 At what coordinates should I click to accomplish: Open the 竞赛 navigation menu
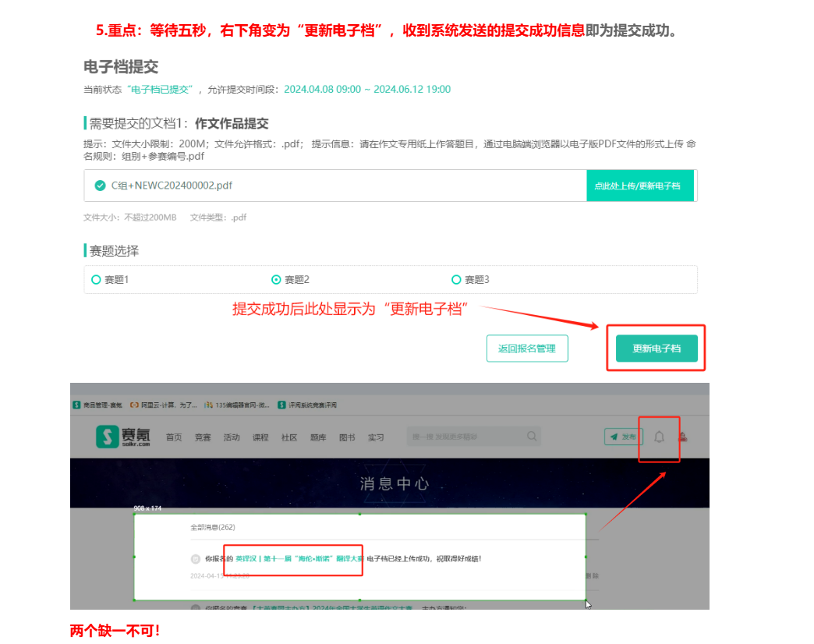pyautogui.click(x=203, y=437)
